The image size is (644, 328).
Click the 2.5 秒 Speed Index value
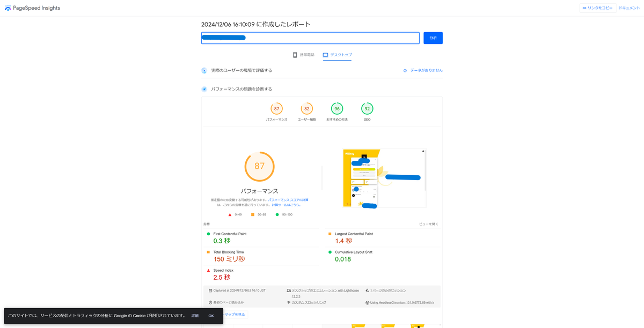pos(222,277)
